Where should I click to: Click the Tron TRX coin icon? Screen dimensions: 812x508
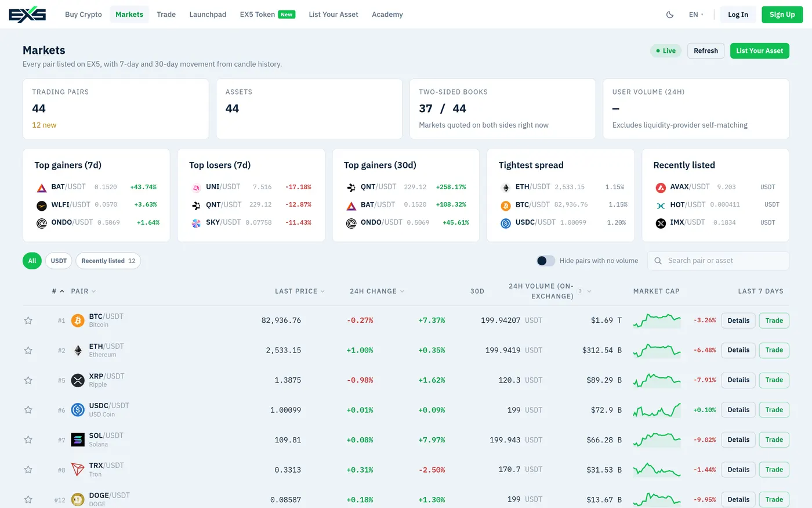pyautogui.click(x=78, y=470)
